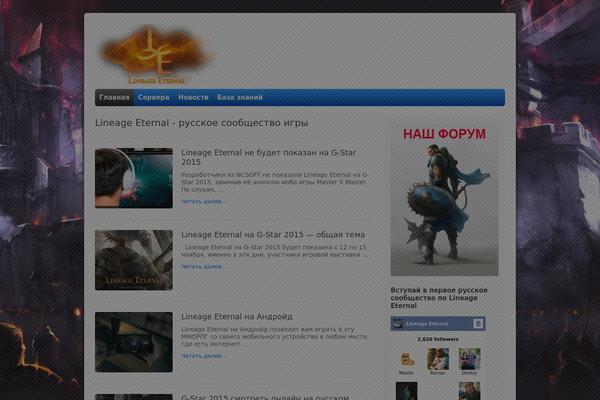Open the Сервера menu item
The image size is (600, 400).
(x=153, y=97)
